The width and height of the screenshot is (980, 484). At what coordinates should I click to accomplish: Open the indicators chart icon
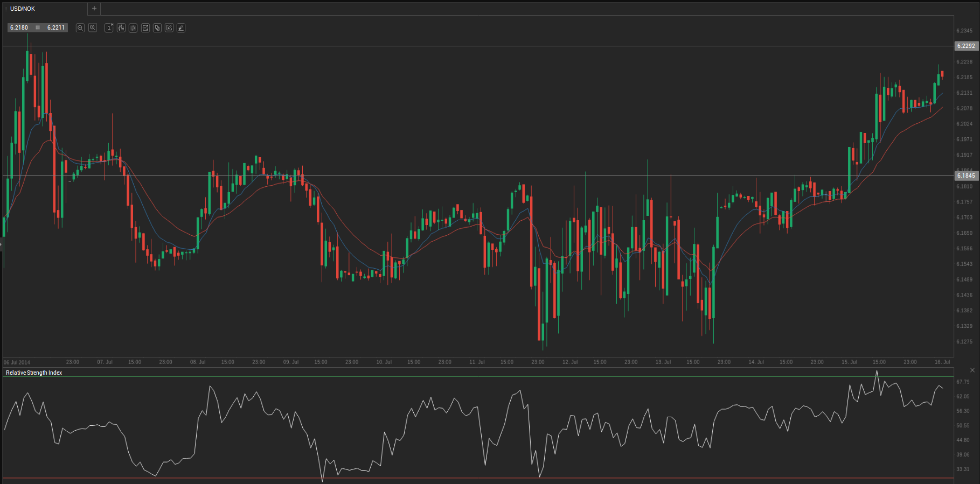click(x=145, y=28)
